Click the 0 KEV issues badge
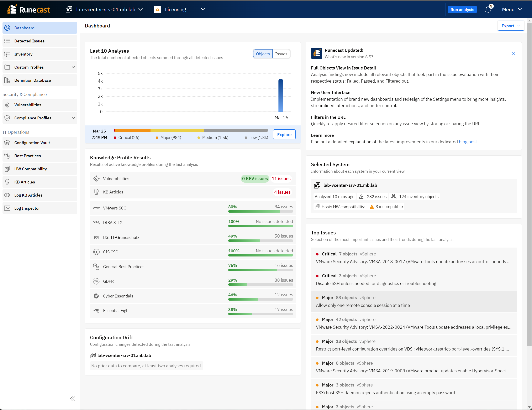The image size is (532, 410). coord(255,179)
